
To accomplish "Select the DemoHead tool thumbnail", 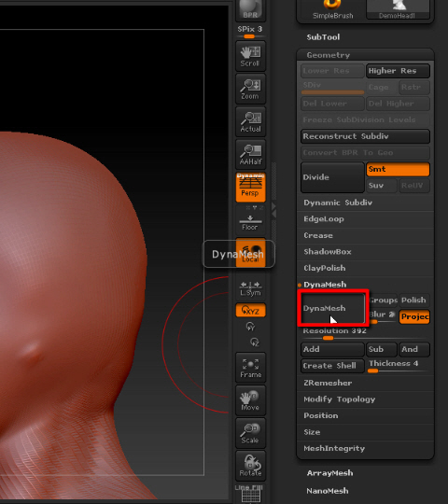I will pos(398,9).
